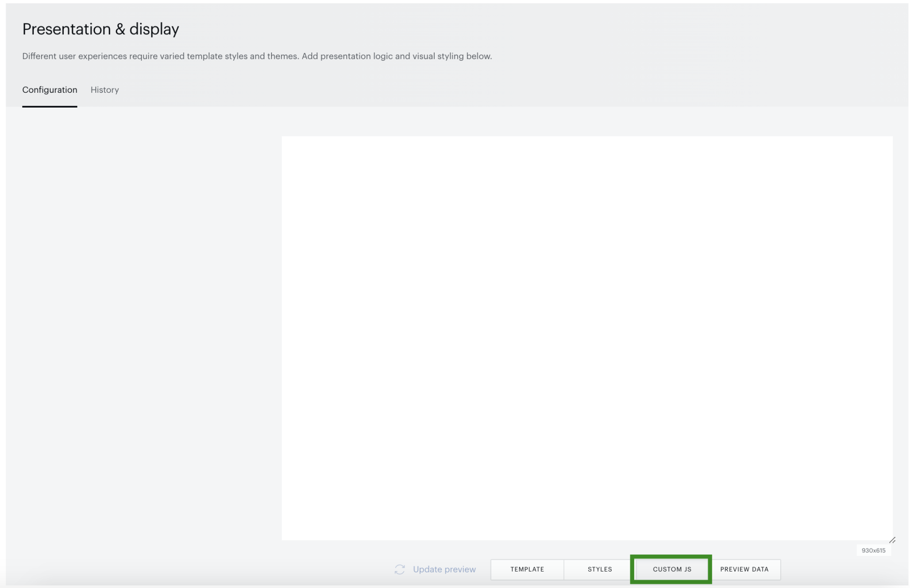Screen dimensions: 910x588
Task: Click the description text about template styles
Action: (x=257, y=56)
